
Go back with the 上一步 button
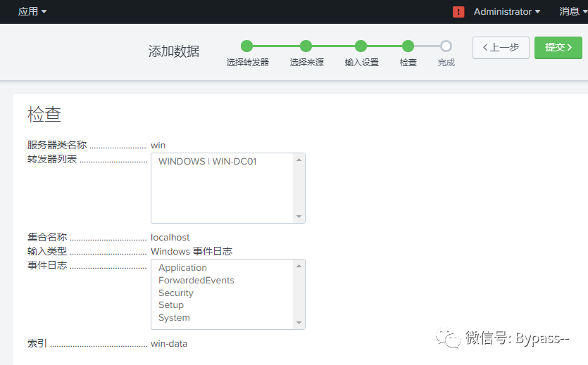(x=501, y=48)
